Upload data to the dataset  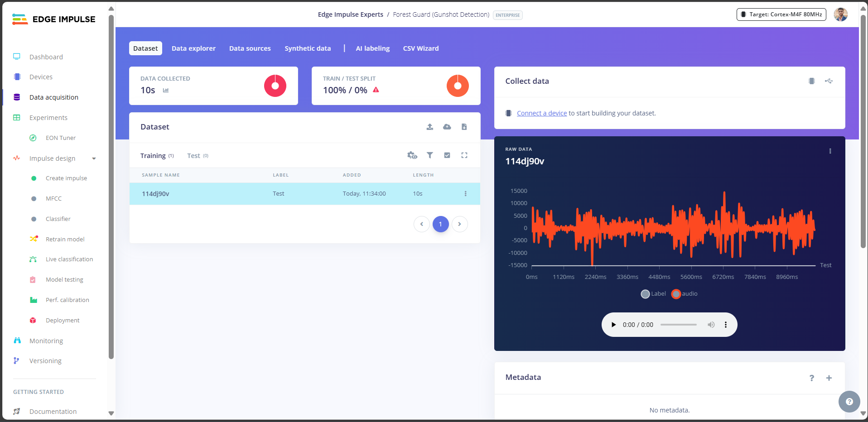click(x=430, y=127)
